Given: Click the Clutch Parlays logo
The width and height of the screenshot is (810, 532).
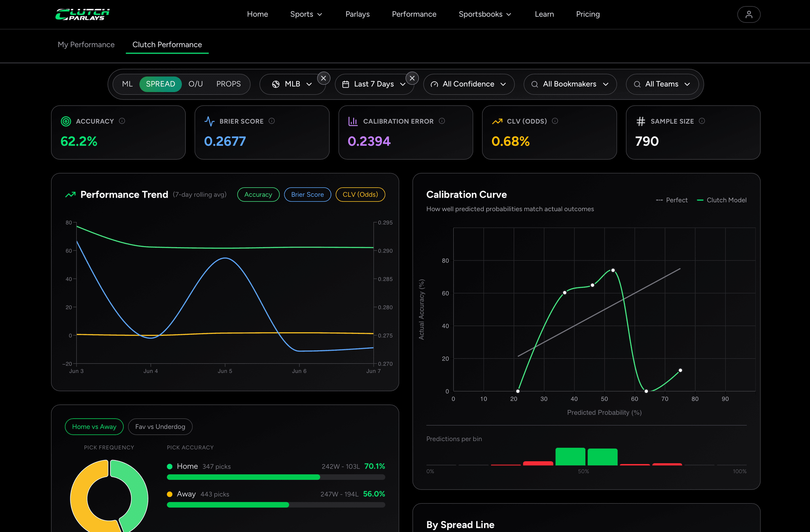Looking at the screenshot, I should click(82, 14).
